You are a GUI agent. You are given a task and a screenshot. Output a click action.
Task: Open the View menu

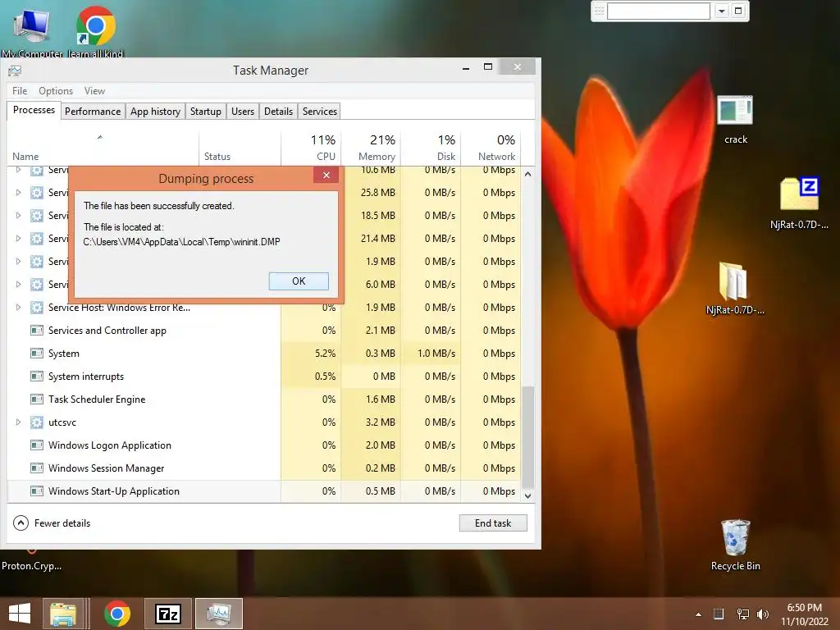94,91
